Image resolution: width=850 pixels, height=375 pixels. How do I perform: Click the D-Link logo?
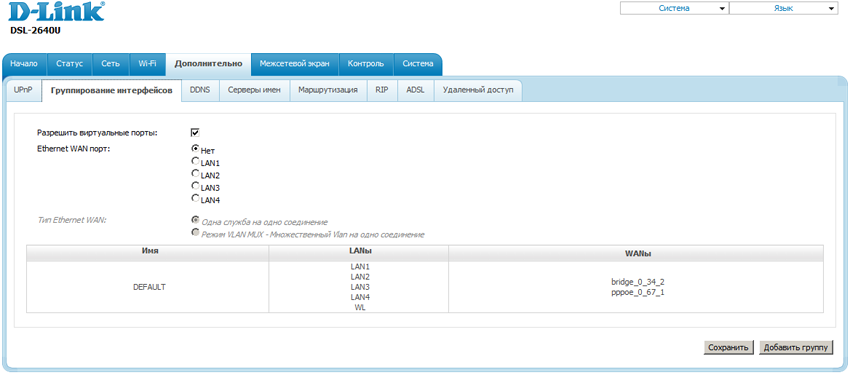pos(57,12)
